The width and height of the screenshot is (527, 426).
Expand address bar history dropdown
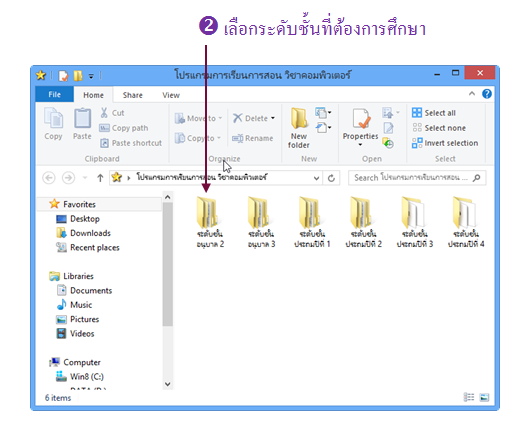pyautogui.click(x=316, y=178)
